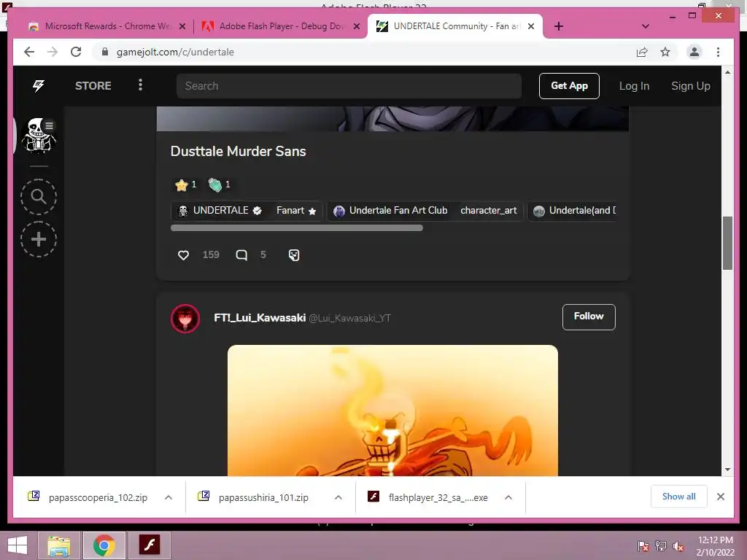Click the address bar URL gamejolt.com/c/undertale

point(175,52)
